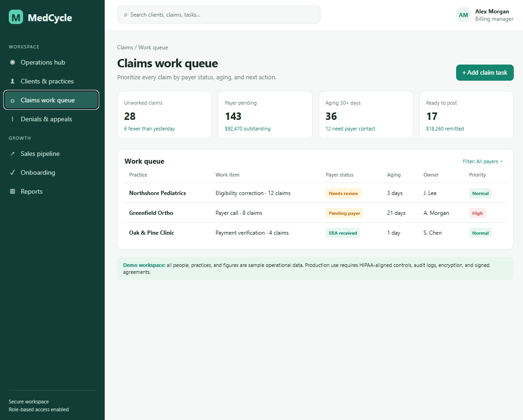This screenshot has height=420, width=523.
Task: Click the Payer call · 8 claims item
Action: (239, 213)
